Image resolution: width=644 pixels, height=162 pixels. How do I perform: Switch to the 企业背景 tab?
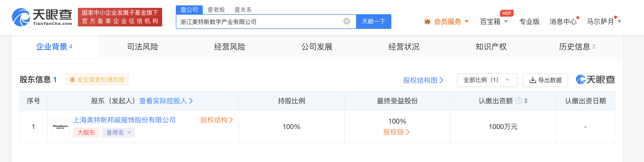click(55, 47)
